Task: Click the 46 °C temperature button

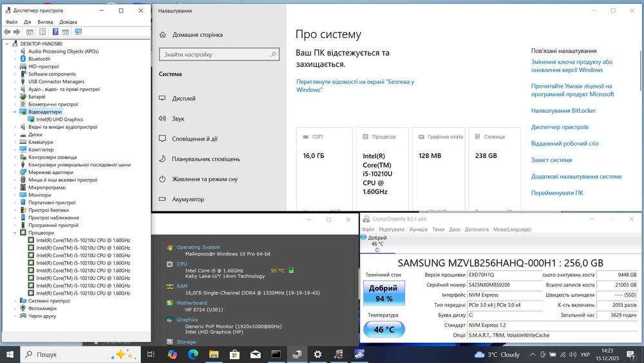Action: point(384,329)
